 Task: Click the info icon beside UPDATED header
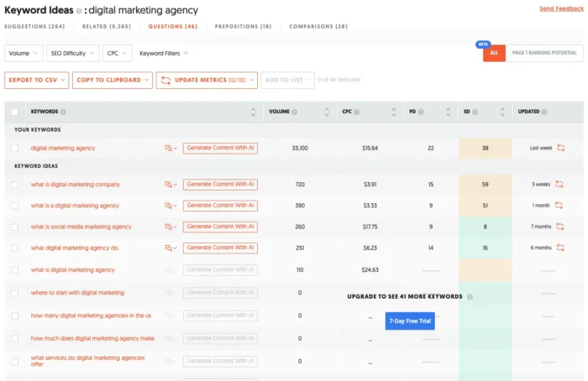pyautogui.click(x=544, y=112)
